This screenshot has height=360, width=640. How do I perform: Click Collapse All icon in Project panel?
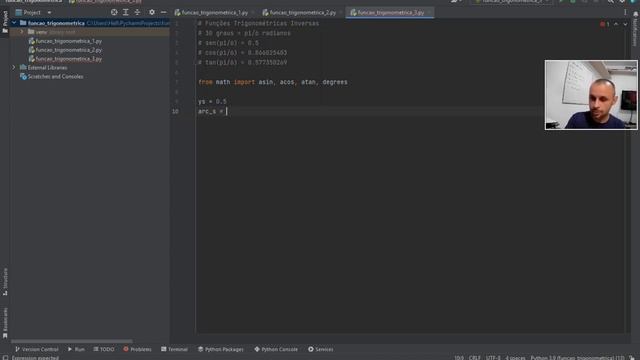coord(137,13)
